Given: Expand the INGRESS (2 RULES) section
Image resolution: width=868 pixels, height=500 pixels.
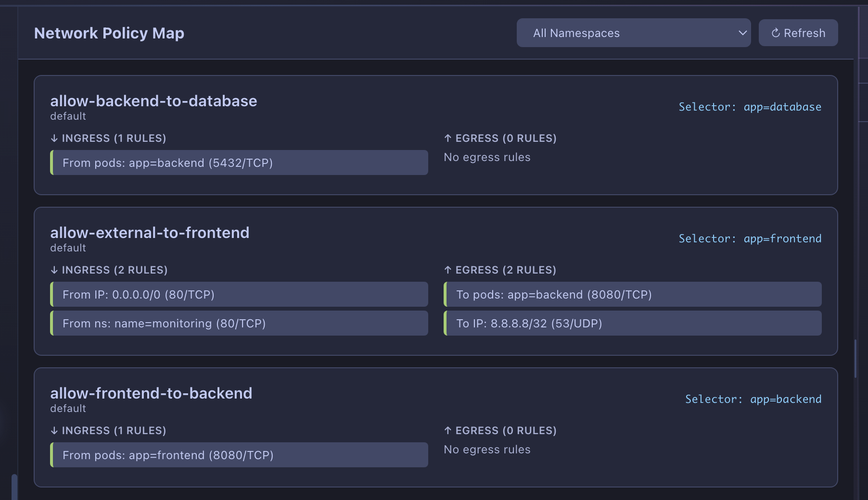Looking at the screenshot, I should click(x=109, y=270).
